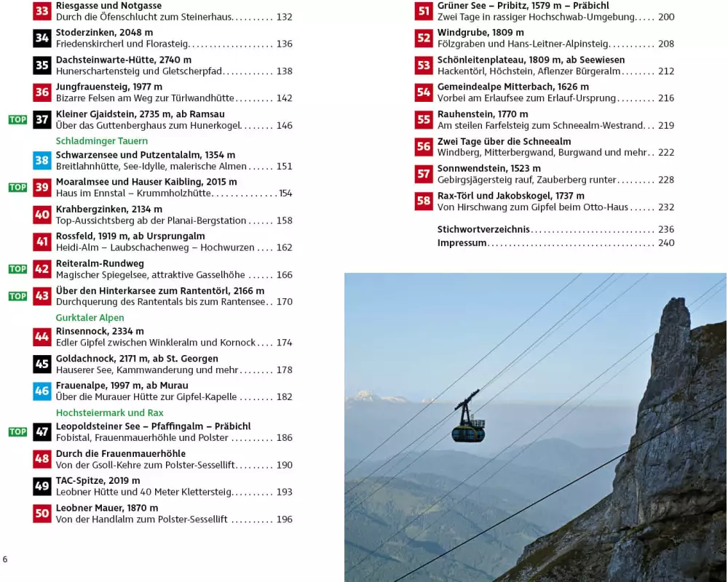The width and height of the screenshot is (728, 582).
Task: Click the green TOP label beside tour 37
Action: click(17, 120)
